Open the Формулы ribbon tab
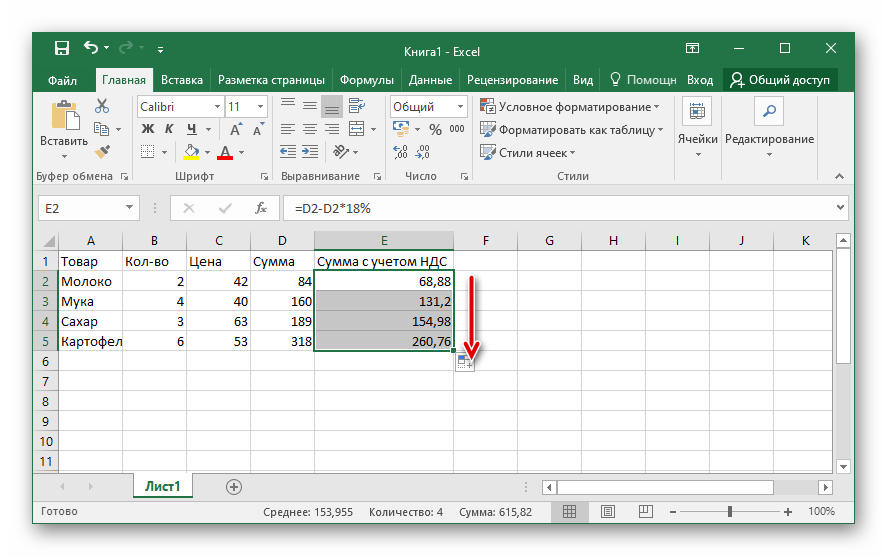The width and height of the screenshot is (887, 556). coord(366,80)
